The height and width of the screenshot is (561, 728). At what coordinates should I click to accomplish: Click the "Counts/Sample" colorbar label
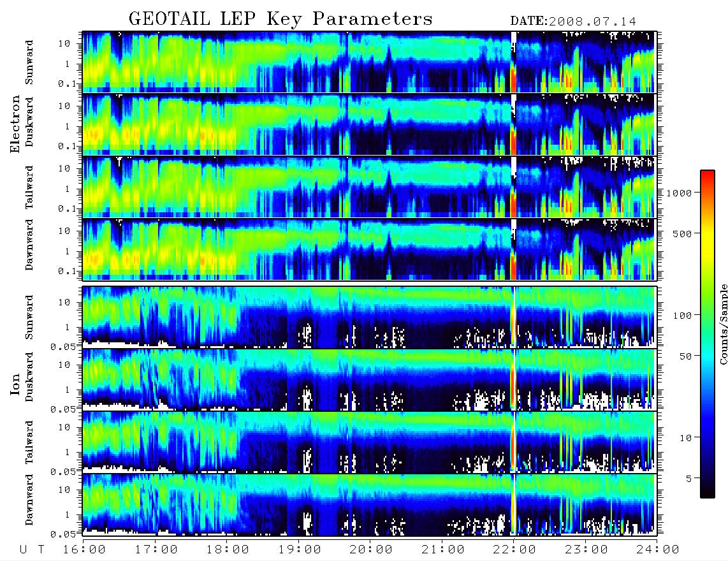pyautogui.click(x=723, y=324)
